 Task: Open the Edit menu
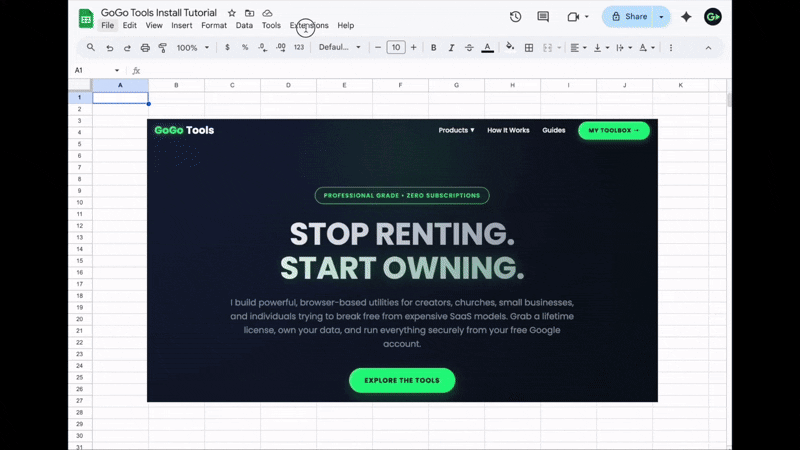130,26
